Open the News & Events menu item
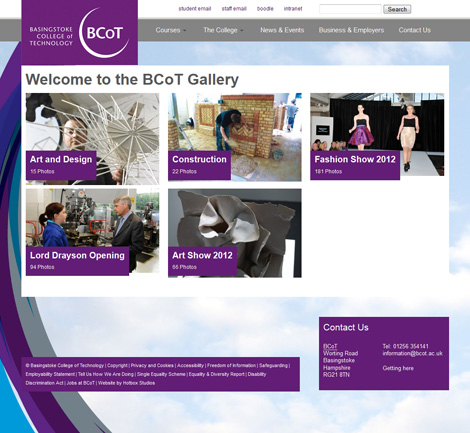Image resolution: width=470 pixels, height=433 pixels. [x=282, y=30]
